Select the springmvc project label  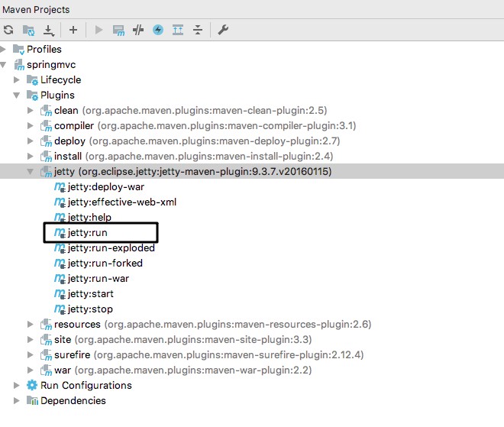[x=51, y=65]
